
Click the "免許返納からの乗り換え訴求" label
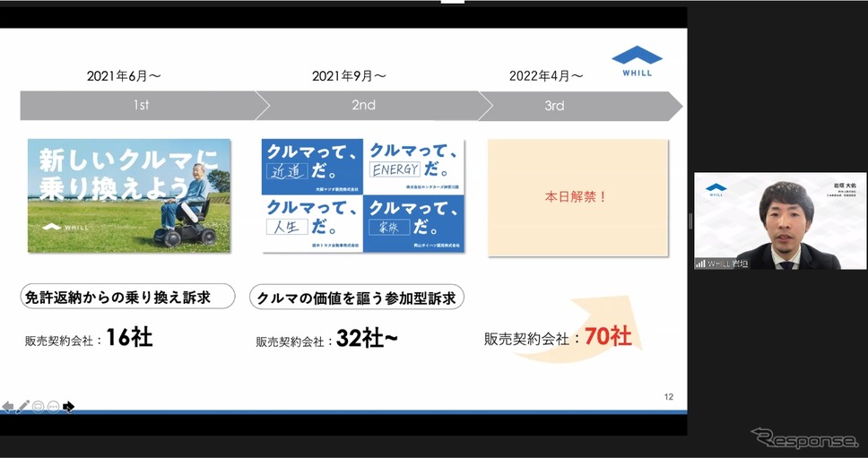click(x=128, y=297)
